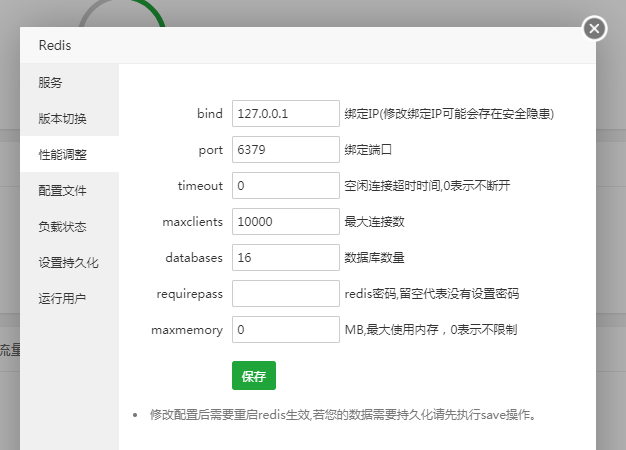Edit the maxclients field with 10000

click(x=286, y=221)
